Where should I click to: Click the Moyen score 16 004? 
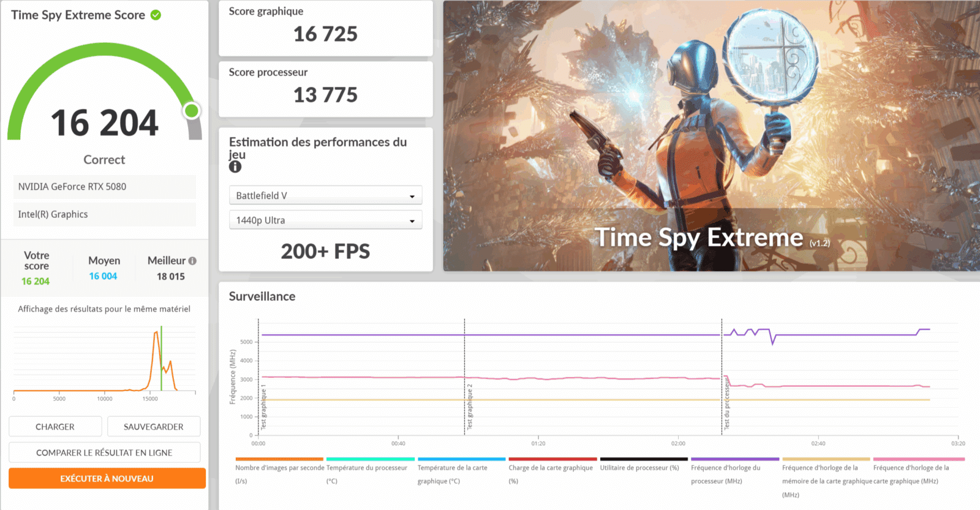103,276
